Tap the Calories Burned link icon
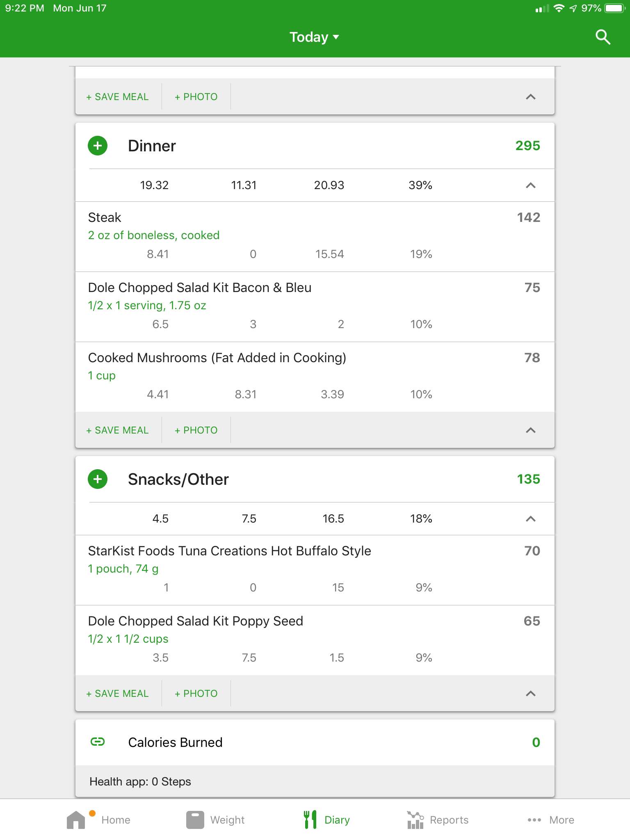This screenshot has width=630, height=840. 98,742
